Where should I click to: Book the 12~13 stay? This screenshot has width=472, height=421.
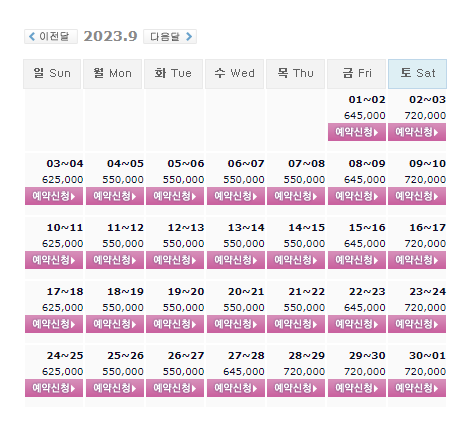point(175,260)
